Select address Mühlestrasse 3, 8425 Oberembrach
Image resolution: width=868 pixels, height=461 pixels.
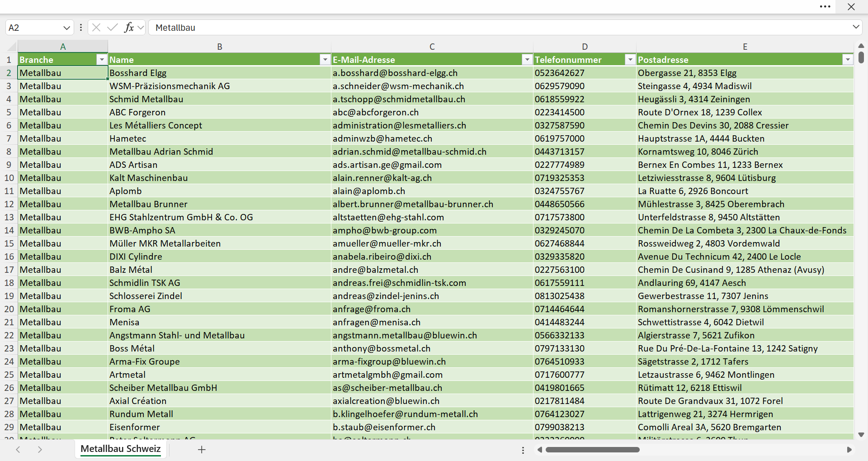point(745,204)
